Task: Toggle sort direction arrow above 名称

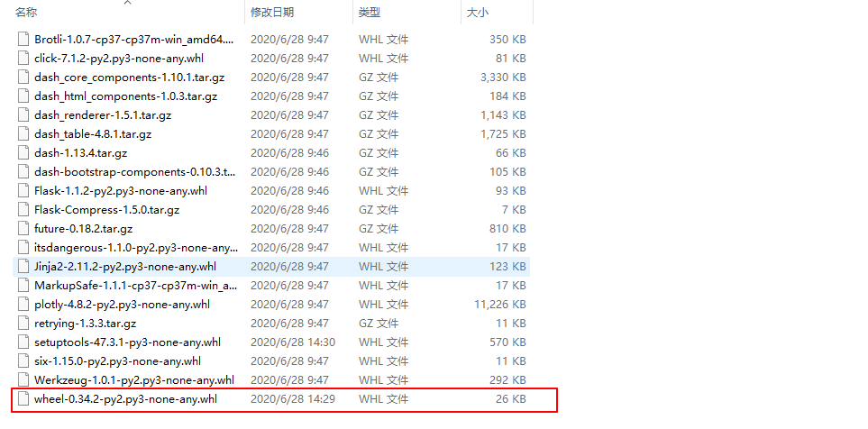Action: 128,3
